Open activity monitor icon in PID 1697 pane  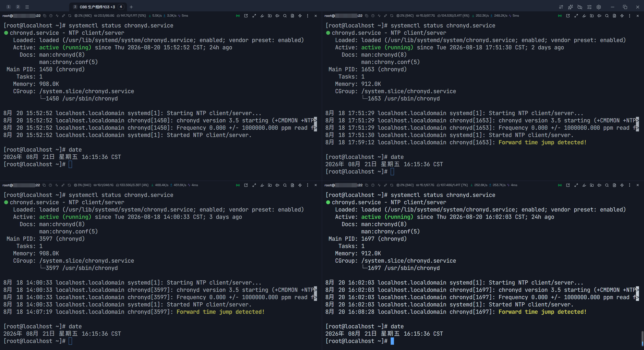379,185
